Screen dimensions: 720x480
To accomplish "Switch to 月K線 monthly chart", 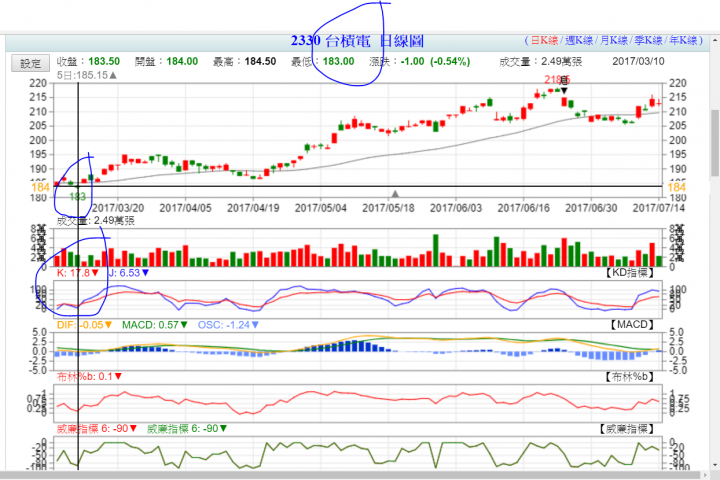I will coord(613,40).
